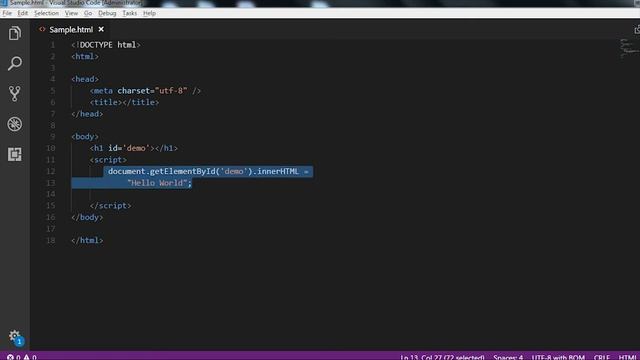Image resolution: width=640 pixels, height=360 pixels.
Task: Click Ln 13, Col 27 cursor position indicator
Action: coord(442,357)
